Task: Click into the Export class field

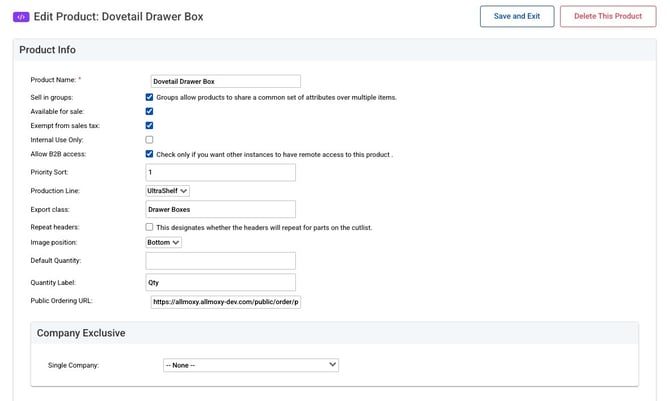Action: tap(220, 209)
